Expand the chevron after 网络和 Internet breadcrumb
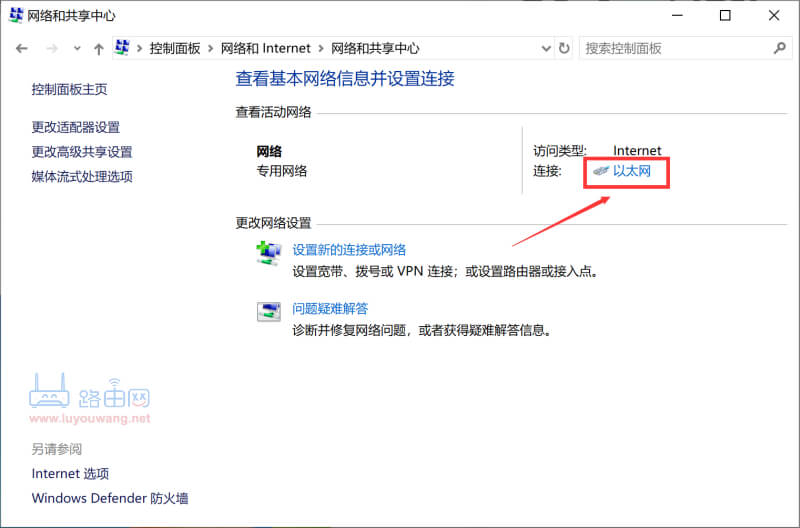Image resolution: width=800 pixels, height=528 pixels. pyautogui.click(x=321, y=48)
